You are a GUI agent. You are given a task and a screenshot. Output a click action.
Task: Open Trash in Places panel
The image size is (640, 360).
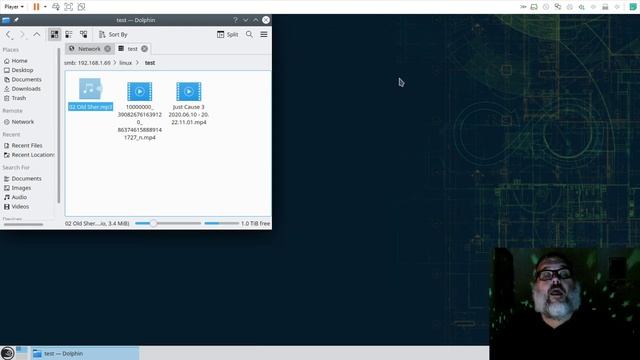[15, 98]
